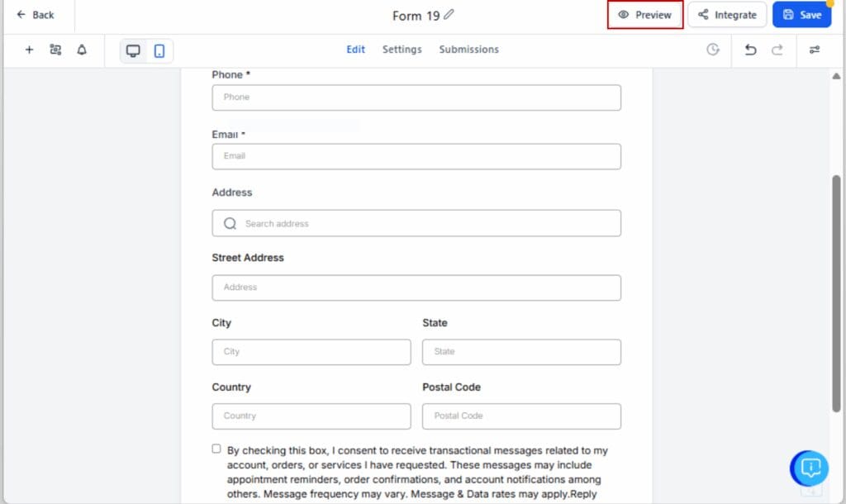The width and height of the screenshot is (846, 504).
Task: View the form version history
Action: coord(712,50)
